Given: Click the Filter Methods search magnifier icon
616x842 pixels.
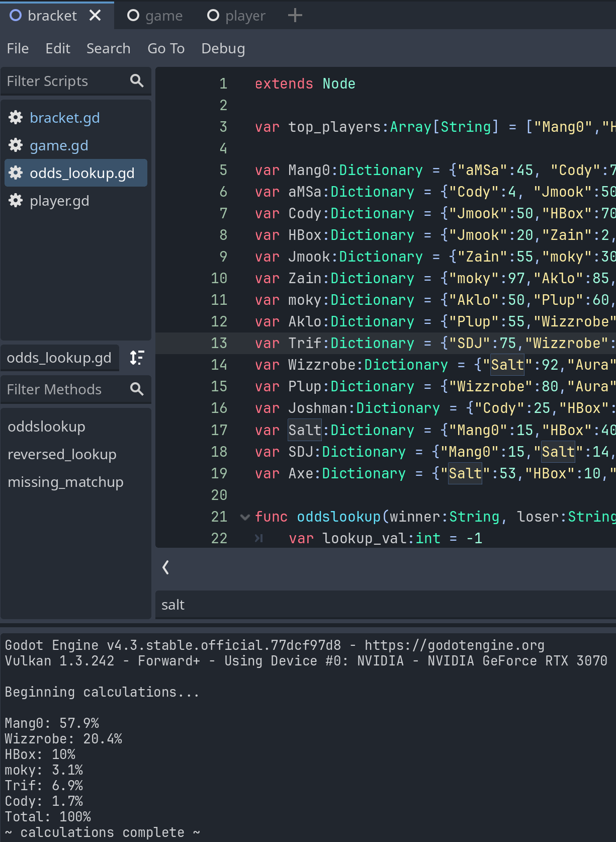Looking at the screenshot, I should [137, 389].
